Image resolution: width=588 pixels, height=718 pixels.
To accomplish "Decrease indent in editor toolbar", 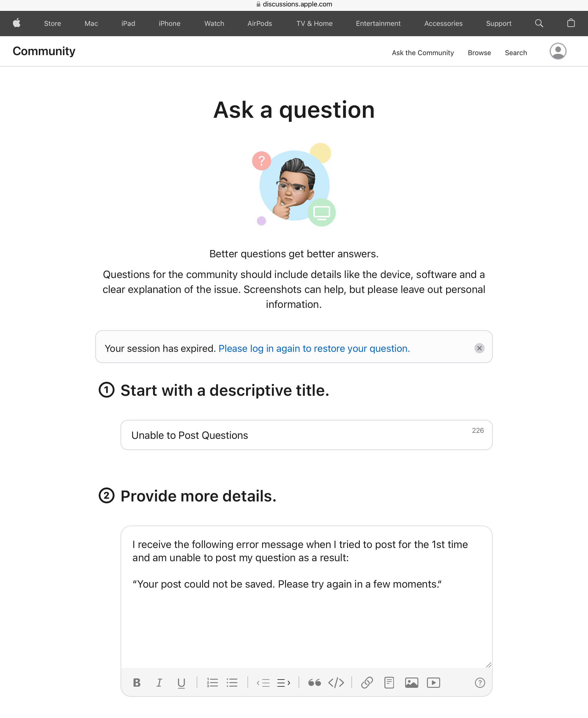I will pyautogui.click(x=263, y=682).
